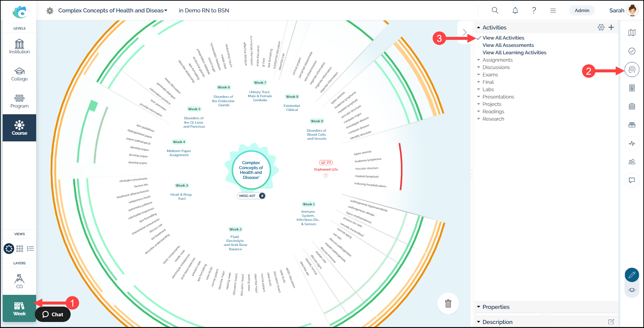Open the checkmark panel icon

coord(632,51)
